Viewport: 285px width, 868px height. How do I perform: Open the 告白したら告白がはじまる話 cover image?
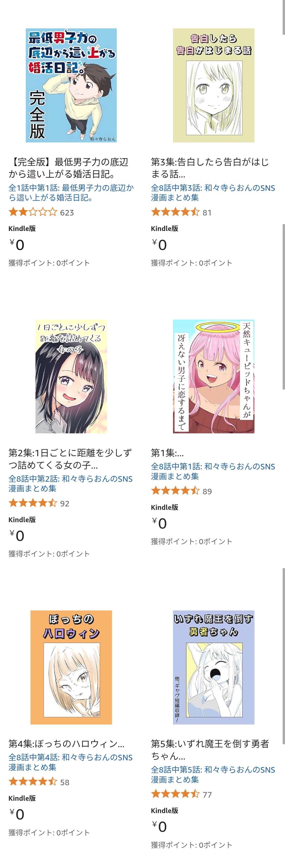click(x=213, y=85)
